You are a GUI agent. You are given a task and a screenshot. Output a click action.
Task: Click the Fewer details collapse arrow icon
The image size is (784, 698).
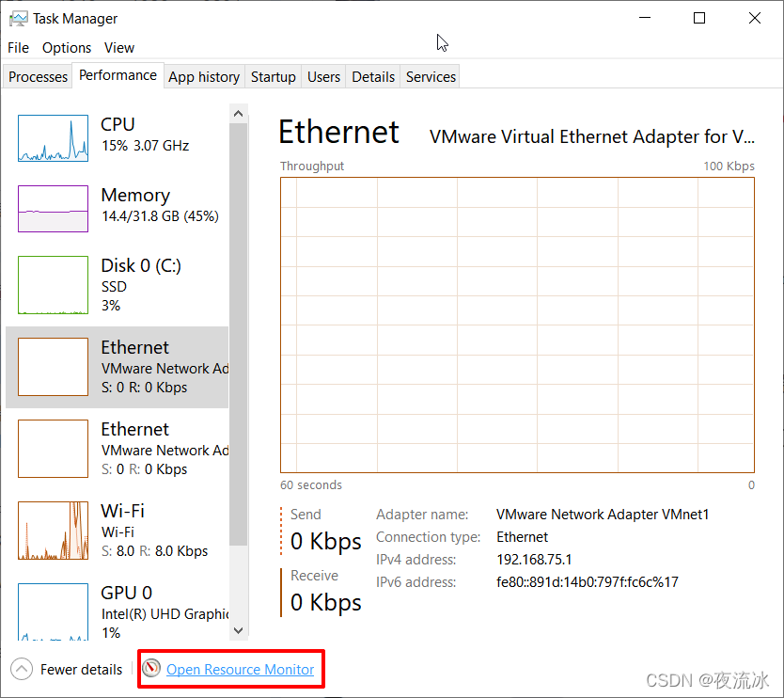22,669
